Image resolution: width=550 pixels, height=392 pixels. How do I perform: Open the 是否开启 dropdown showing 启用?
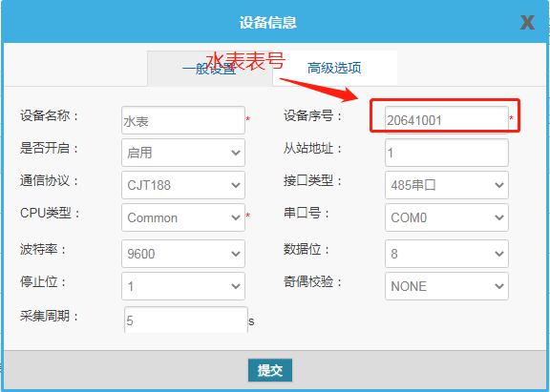[183, 153]
